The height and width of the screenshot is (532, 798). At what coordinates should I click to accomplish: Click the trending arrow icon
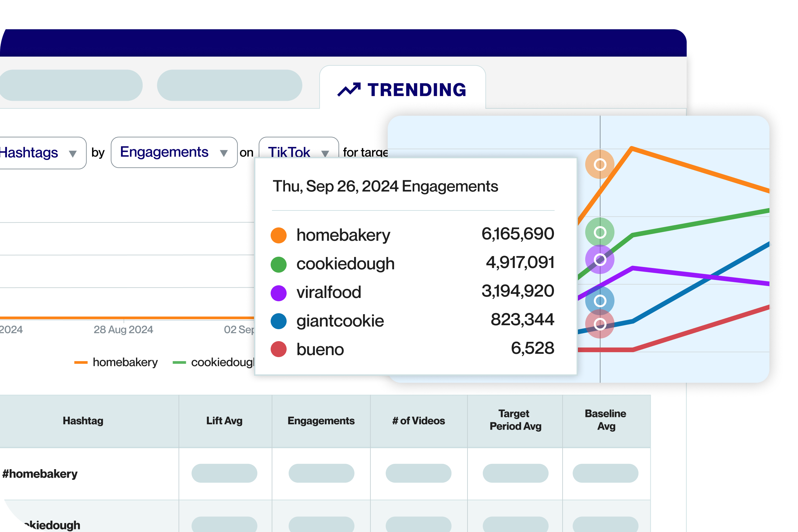[349, 89]
